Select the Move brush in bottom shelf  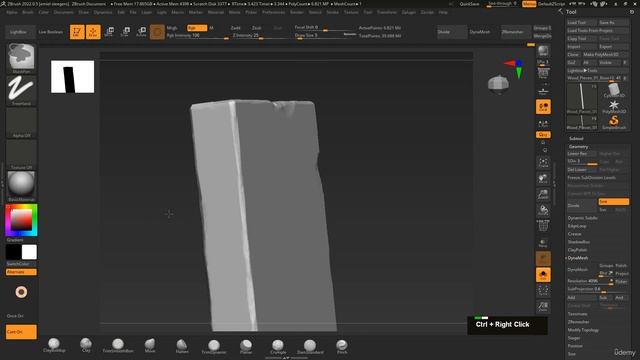(x=150, y=345)
